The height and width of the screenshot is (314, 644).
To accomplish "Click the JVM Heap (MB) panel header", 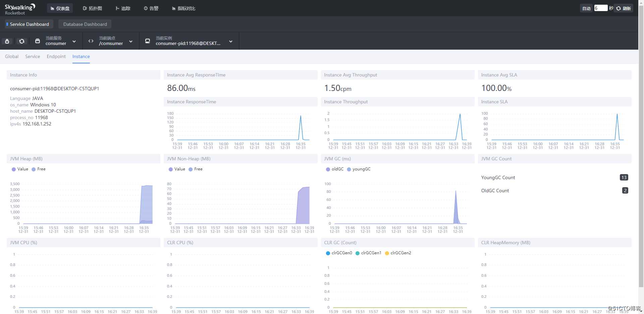I will [x=84, y=159].
